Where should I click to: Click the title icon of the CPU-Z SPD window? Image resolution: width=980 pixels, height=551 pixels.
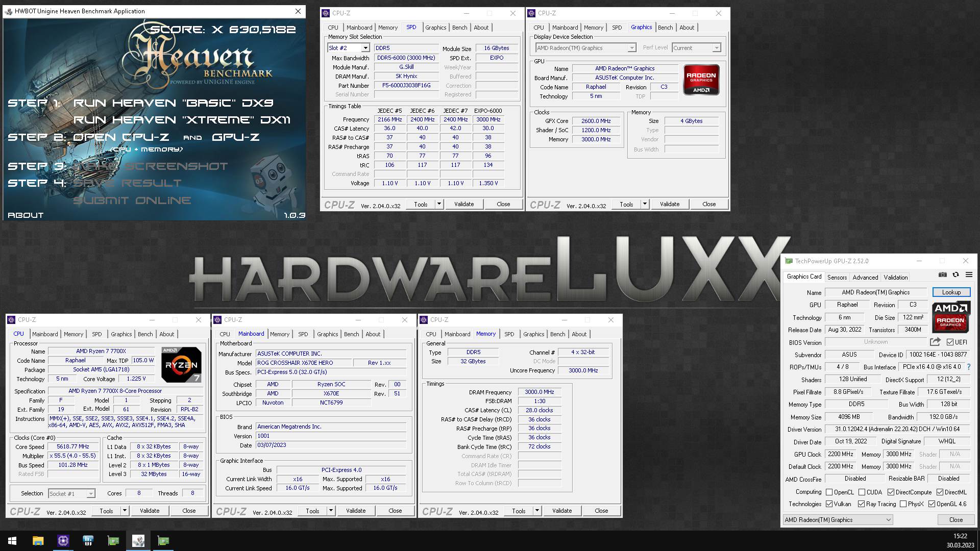[x=326, y=13]
